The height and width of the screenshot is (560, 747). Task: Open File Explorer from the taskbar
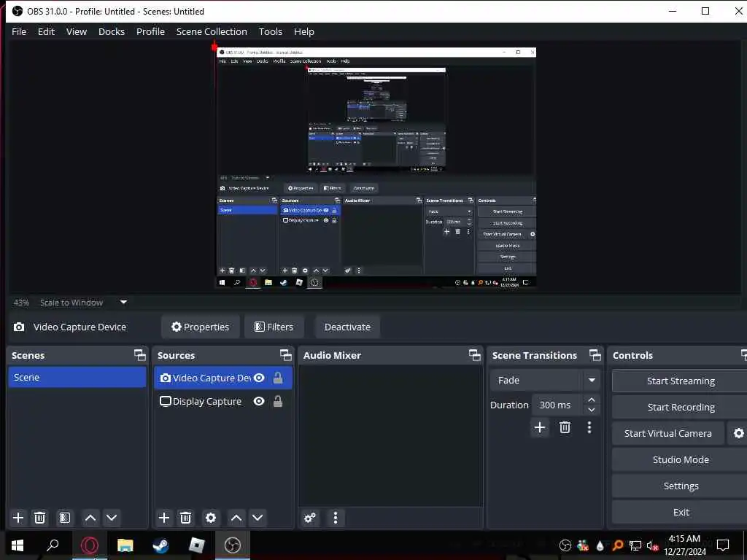click(125, 545)
